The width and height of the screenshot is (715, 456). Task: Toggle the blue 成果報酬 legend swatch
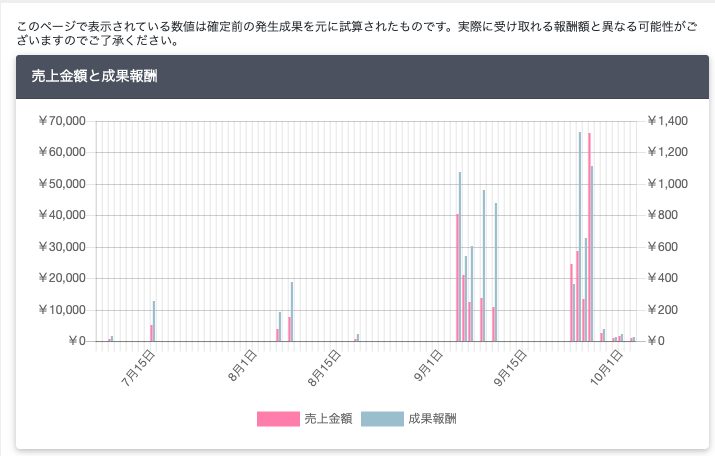[x=382, y=419]
